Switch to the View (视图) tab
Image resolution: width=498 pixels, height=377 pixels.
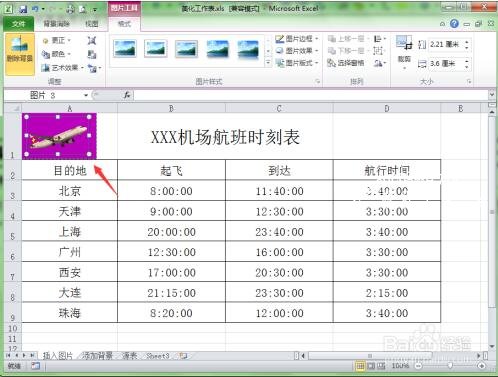92,24
